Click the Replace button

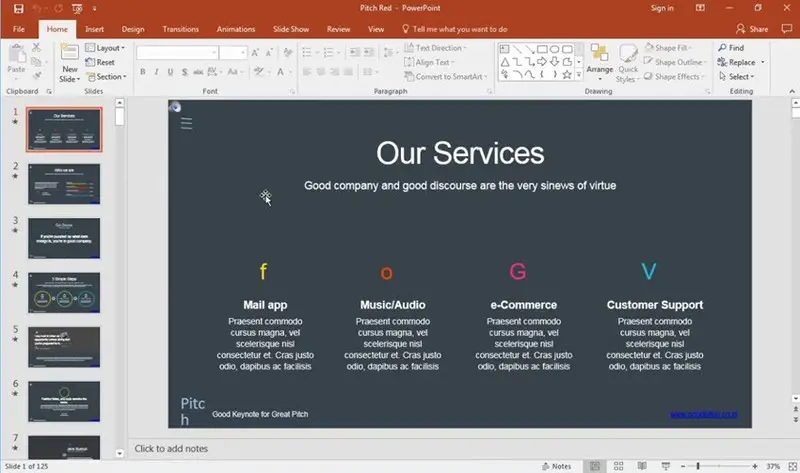737,62
